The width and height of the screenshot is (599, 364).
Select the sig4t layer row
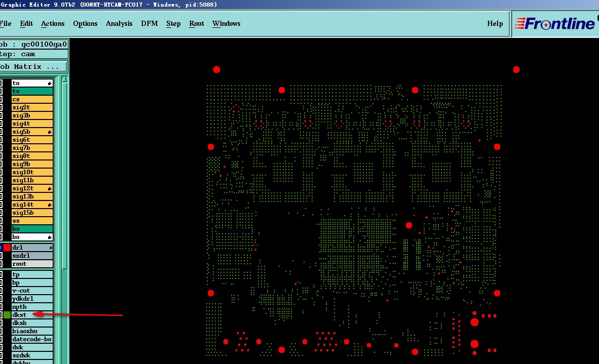[32, 124]
